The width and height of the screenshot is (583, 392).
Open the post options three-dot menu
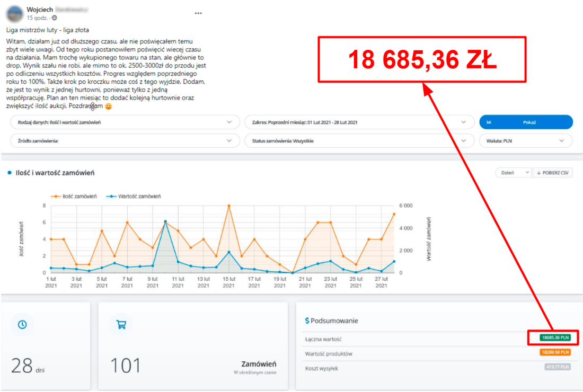[198, 13]
